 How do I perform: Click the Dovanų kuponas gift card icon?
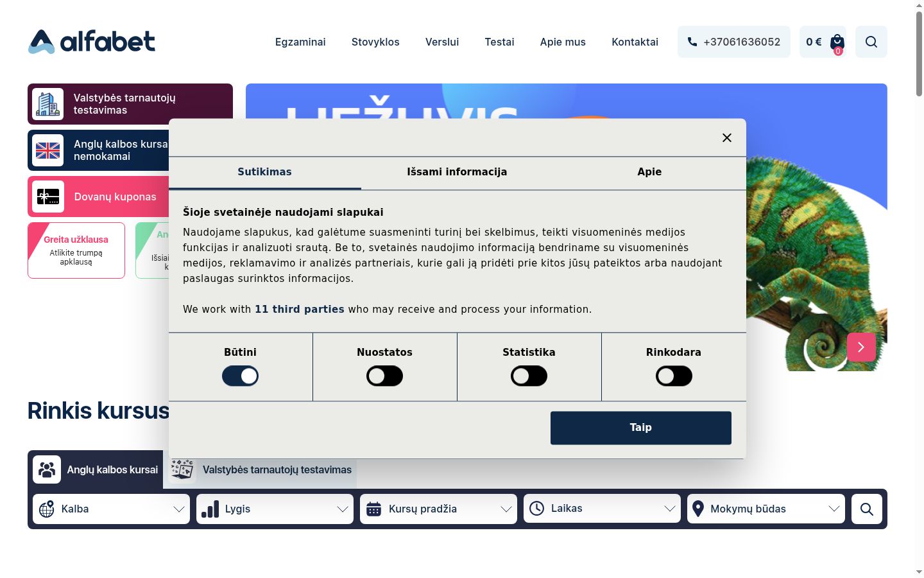48,197
